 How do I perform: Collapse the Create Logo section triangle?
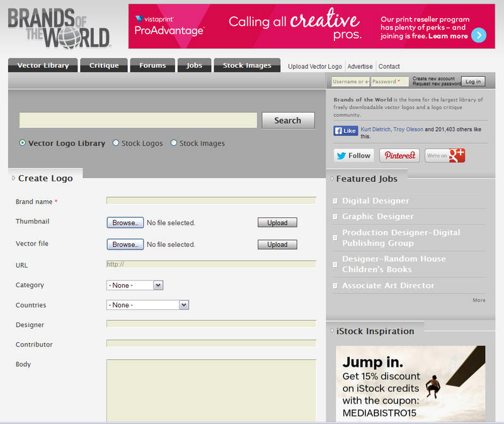point(13,178)
